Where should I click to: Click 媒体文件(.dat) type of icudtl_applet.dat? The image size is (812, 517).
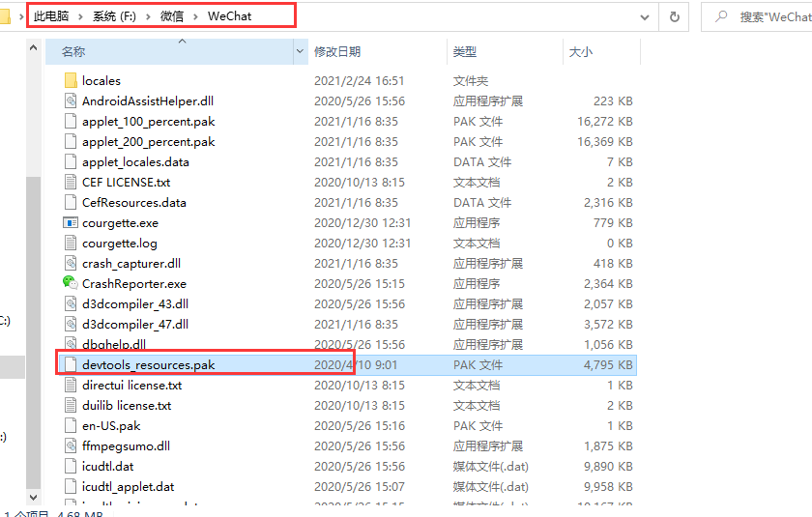490,486
